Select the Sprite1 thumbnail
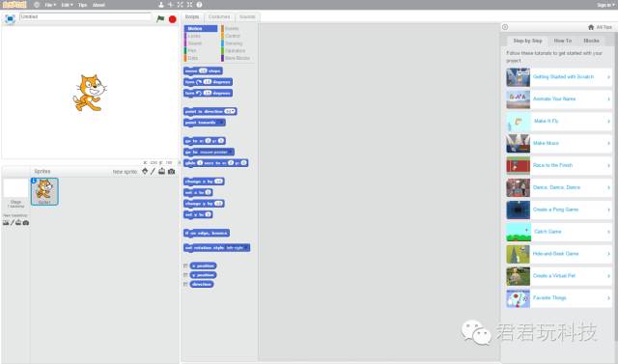The height and width of the screenshot is (364, 618). coord(44,191)
